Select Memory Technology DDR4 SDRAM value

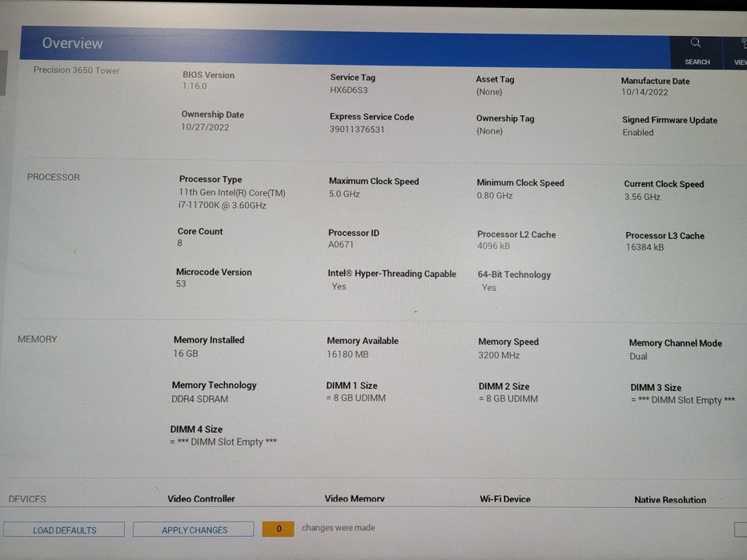coord(199,399)
